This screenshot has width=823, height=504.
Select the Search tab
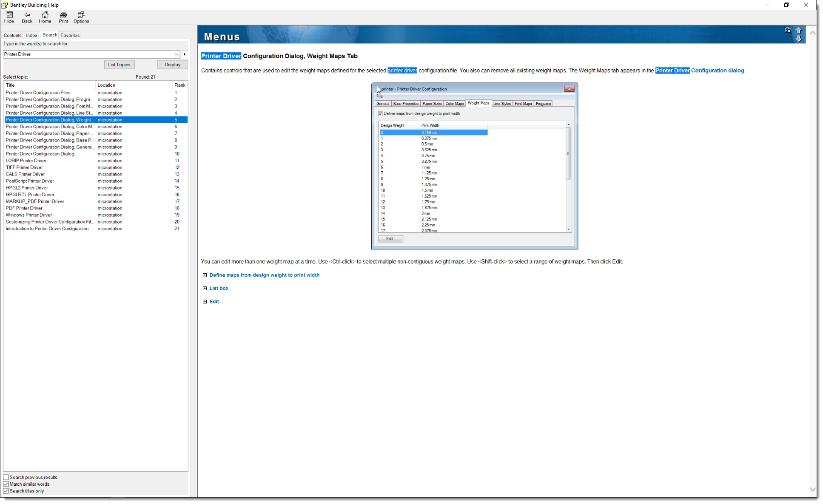tap(50, 35)
